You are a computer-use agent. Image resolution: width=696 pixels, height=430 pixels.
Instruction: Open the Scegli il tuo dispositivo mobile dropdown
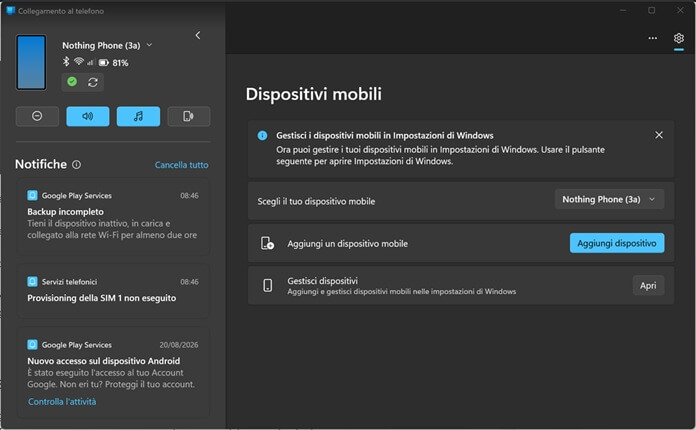[x=609, y=199]
